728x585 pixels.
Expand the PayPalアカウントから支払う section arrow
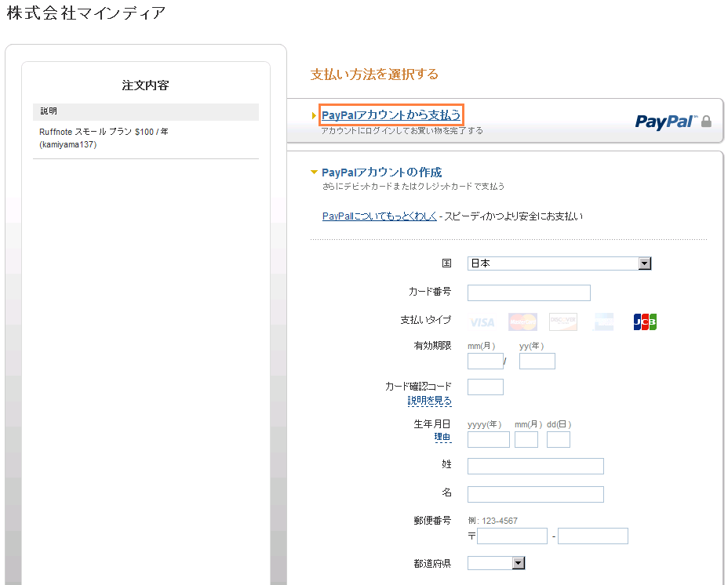[315, 116]
